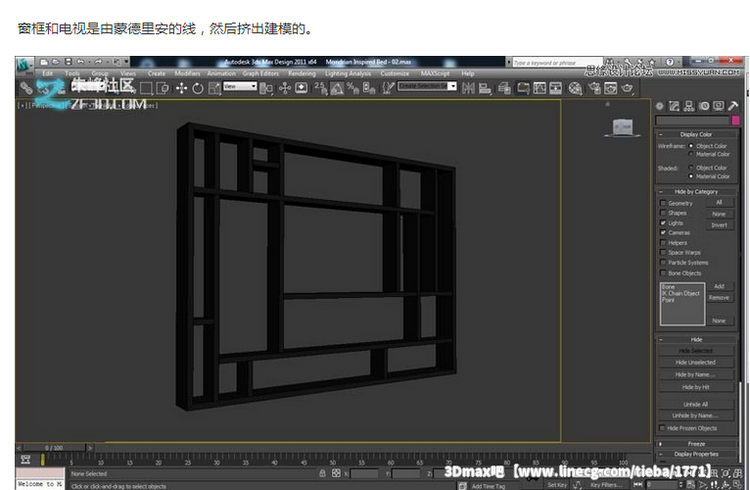Viewport: 750px width, 490px height.
Task: Switch to the Display command panel tab
Action: pos(718,106)
